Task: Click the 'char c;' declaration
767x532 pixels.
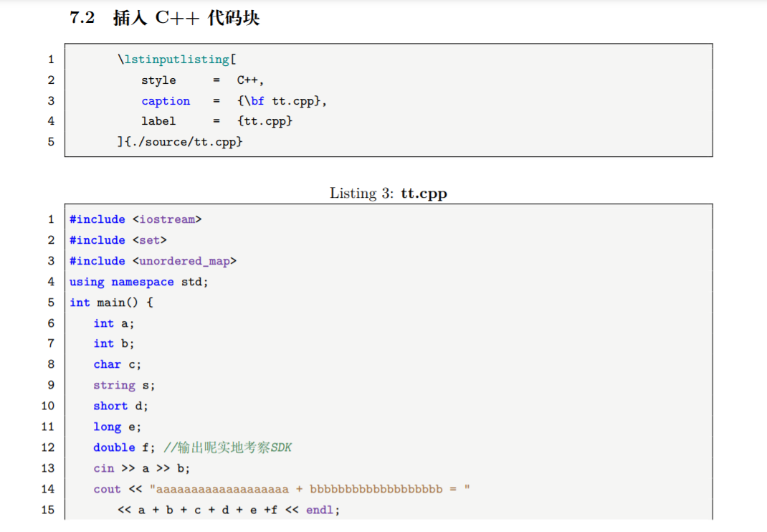Action: (117, 365)
